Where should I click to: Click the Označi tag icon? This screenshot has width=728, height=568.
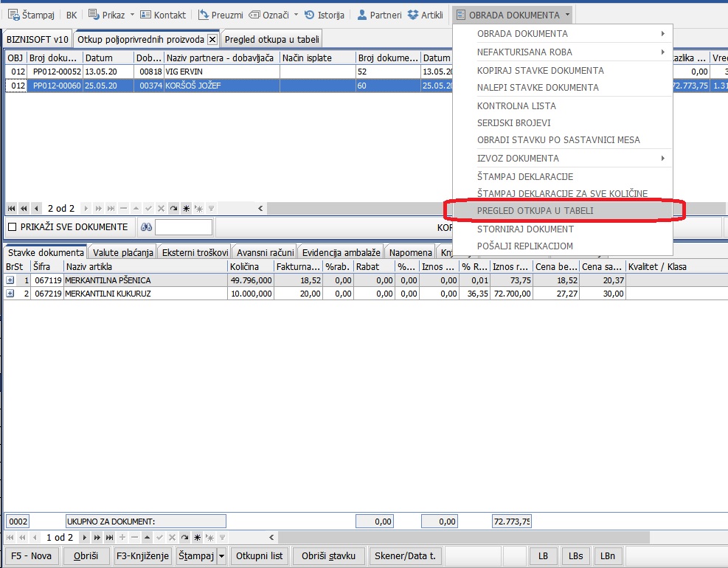tap(254, 15)
